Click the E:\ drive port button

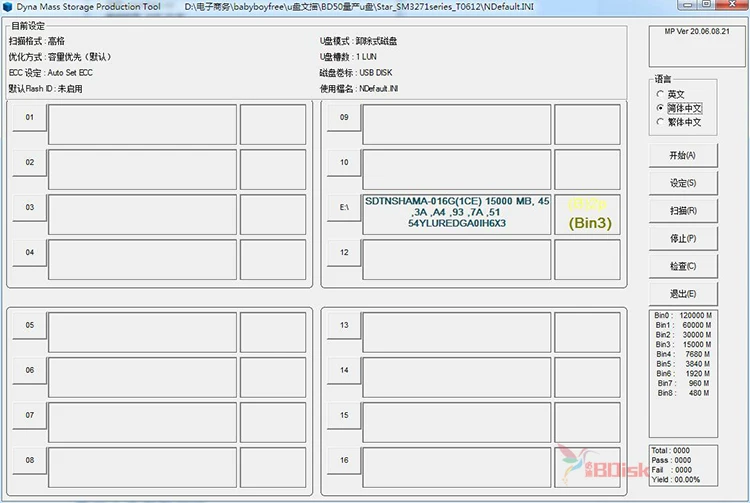[x=344, y=208]
